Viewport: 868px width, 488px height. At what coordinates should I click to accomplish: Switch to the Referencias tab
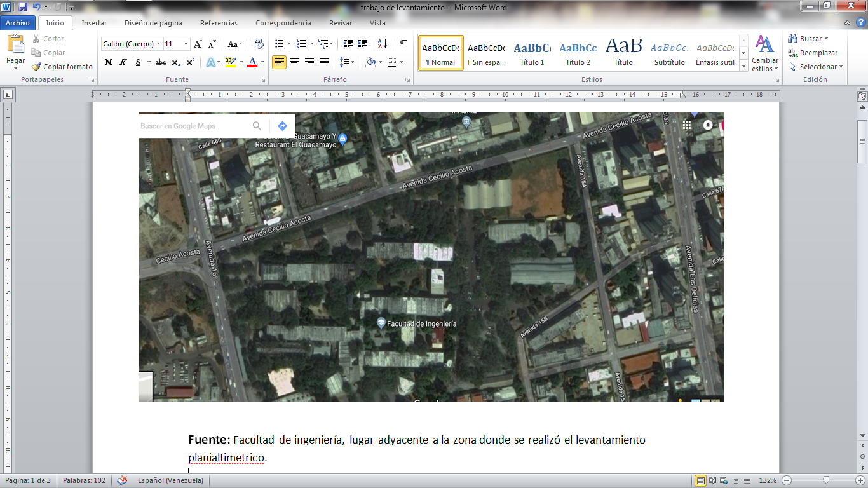pos(219,23)
